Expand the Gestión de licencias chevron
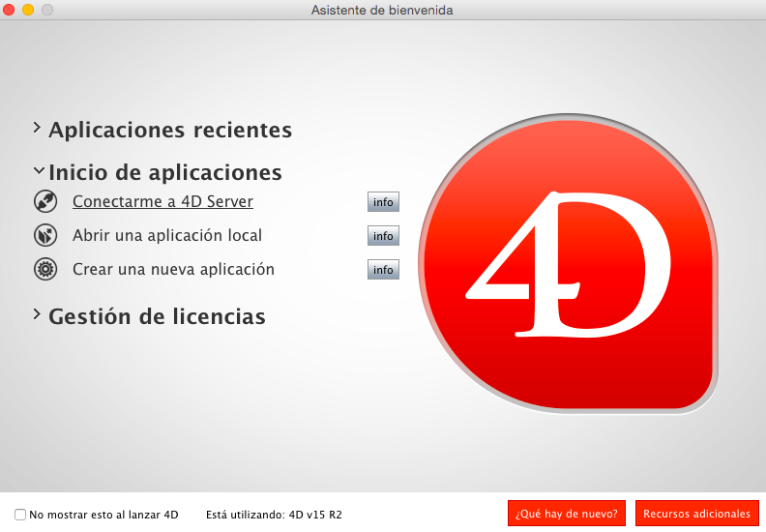The image size is (766, 532). tap(37, 314)
